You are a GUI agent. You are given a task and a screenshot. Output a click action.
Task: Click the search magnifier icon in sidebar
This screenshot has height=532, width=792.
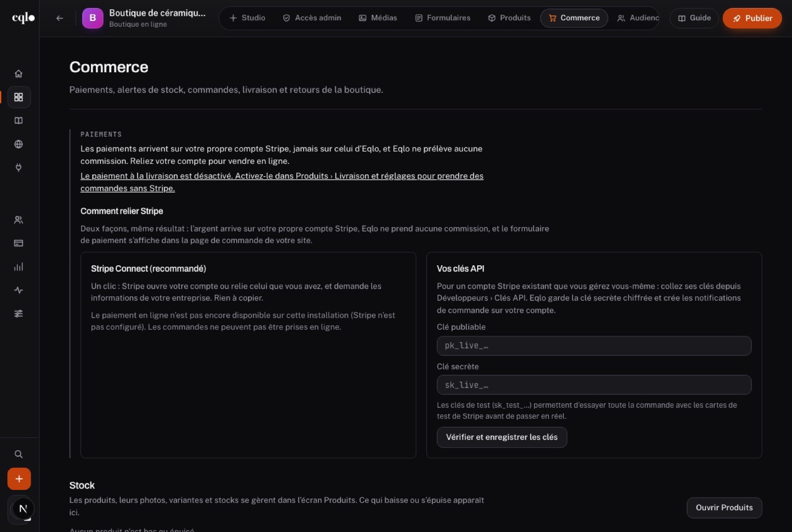(x=19, y=454)
